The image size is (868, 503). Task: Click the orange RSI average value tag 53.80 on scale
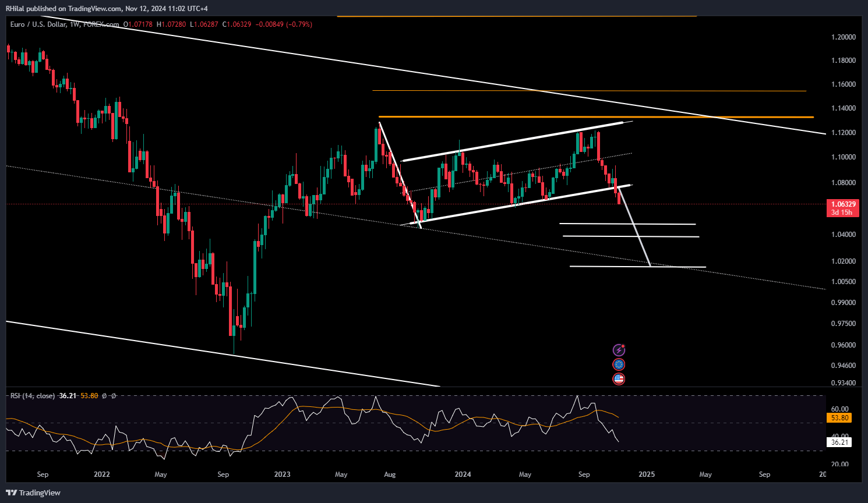pos(839,418)
